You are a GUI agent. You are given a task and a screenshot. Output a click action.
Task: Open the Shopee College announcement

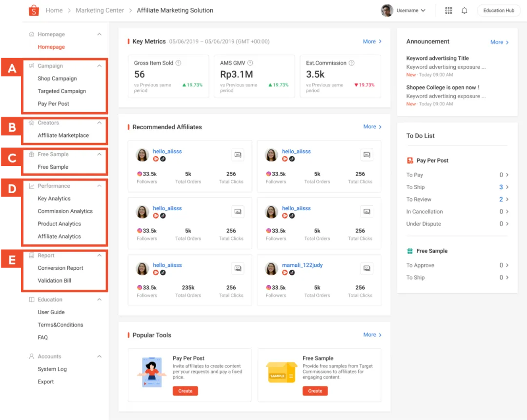[x=446, y=96]
